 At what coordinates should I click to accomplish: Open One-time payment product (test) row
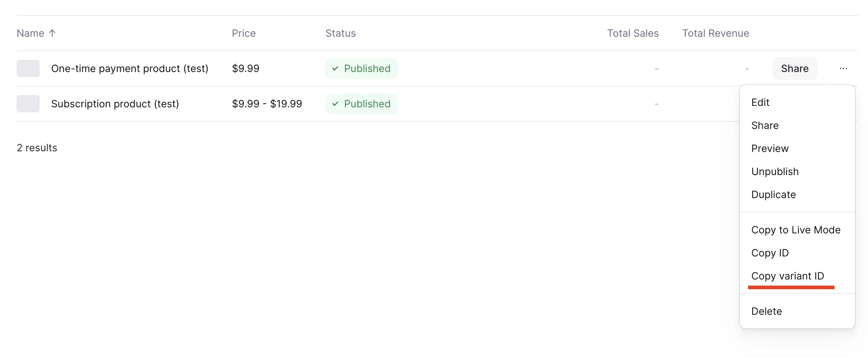[130, 68]
